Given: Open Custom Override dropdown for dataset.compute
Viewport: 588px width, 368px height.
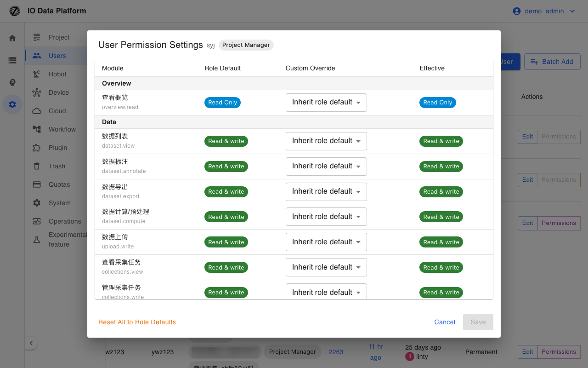Looking at the screenshot, I should 326,217.
